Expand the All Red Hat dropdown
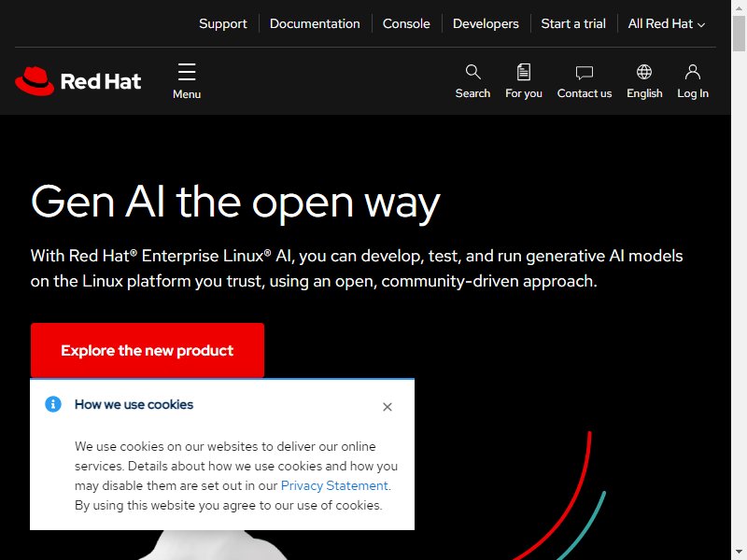747x560 pixels. tap(666, 24)
